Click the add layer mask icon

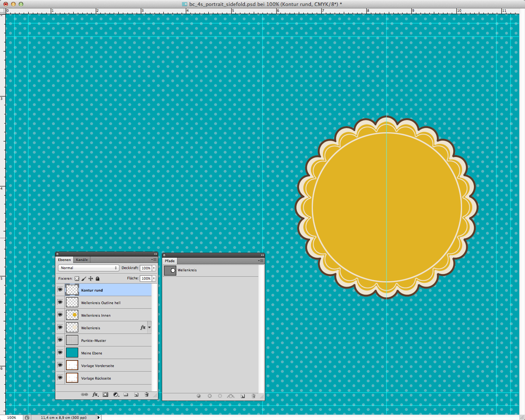(105, 395)
